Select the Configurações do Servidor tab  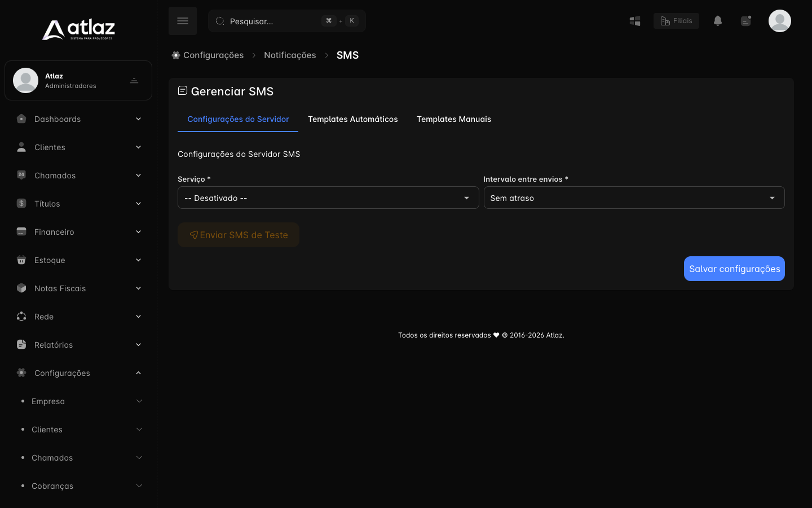tap(238, 119)
